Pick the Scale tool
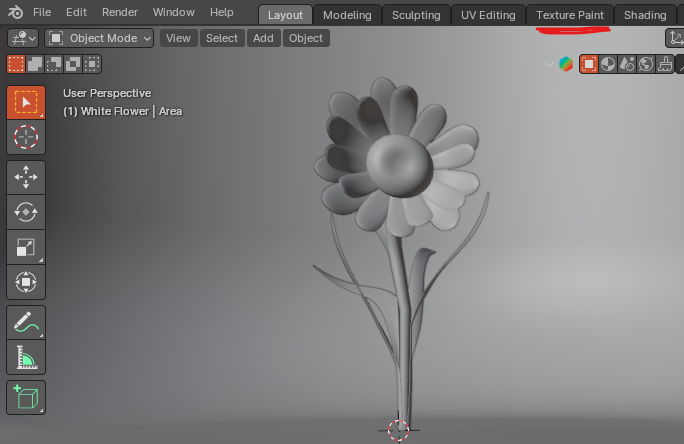Image resolution: width=684 pixels, height=444 pixels. pyautogui.click(x=26, y=247)
